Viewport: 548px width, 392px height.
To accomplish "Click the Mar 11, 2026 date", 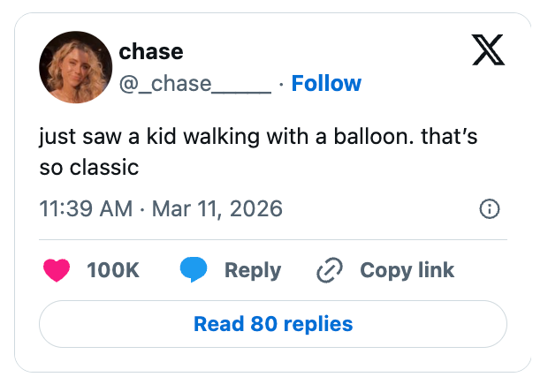I will pos(217,209).
